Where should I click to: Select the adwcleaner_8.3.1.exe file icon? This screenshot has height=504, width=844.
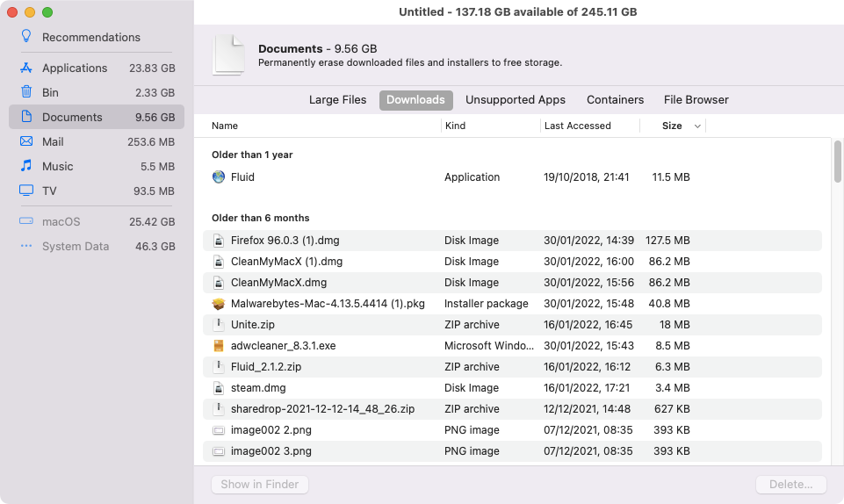click(x=219, y=345)
